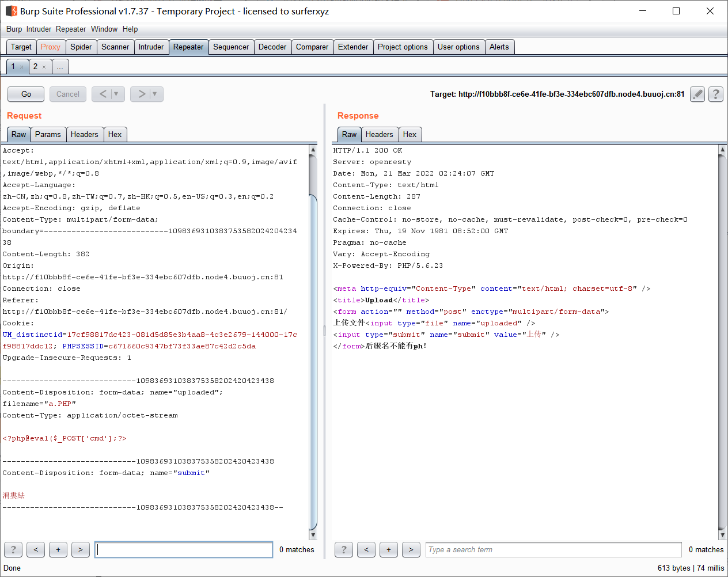
Task: Click the request pane vertical scrollbar thumb
Action: (313, 363)
